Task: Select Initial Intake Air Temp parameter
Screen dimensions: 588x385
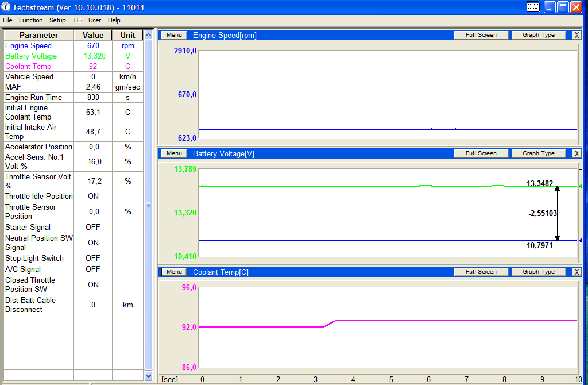Action: [x=73, y=132]
